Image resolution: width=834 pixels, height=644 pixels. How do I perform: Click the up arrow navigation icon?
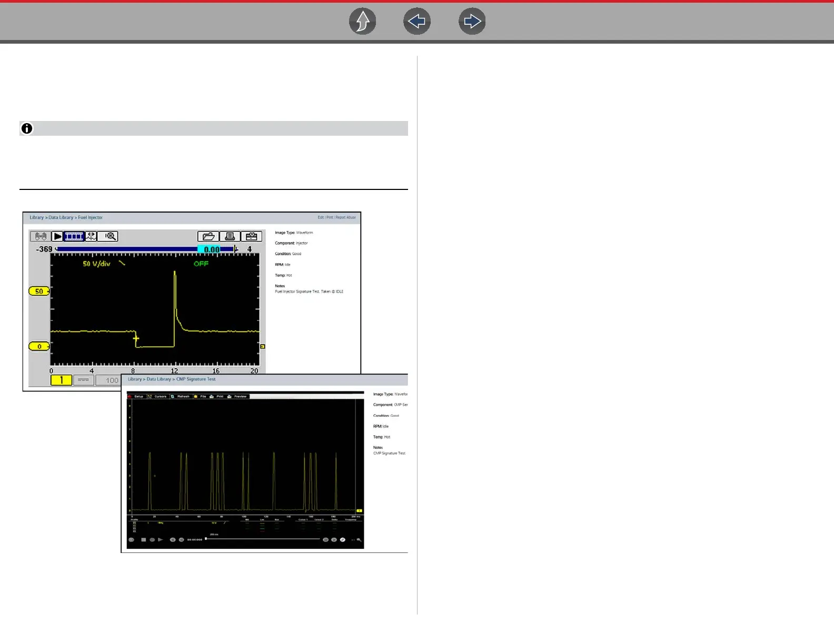point(363,22)
